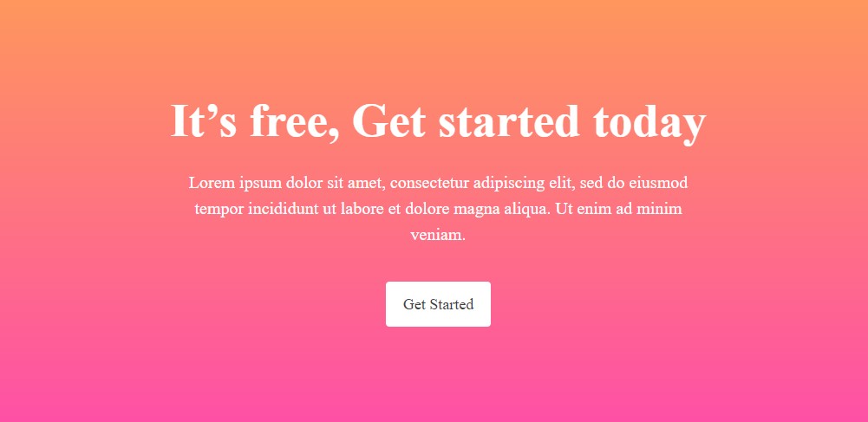
Task: Click the word "adipiscing" in the paragraph
Action: click(509, 184)
